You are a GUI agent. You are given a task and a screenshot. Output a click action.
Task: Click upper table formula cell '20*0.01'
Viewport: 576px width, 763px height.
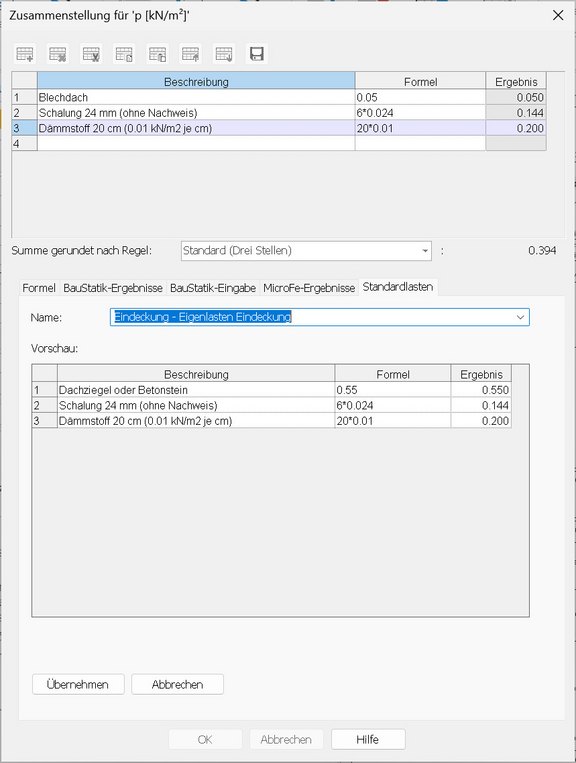420,128
